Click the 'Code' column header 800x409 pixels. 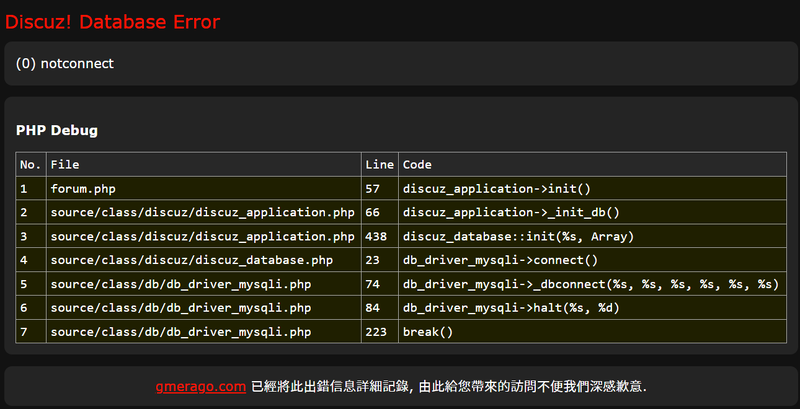[592, 165]
